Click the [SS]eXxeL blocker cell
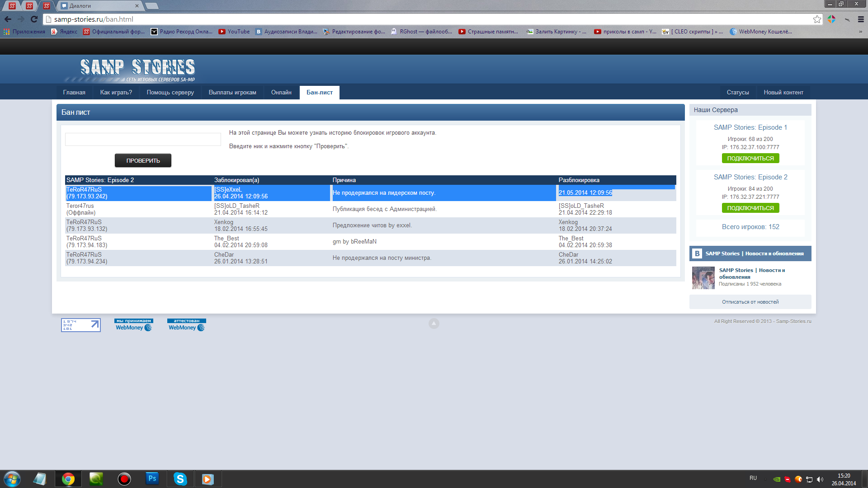This screenshot has height=488, width=868. pyautogui.click(x=271, y=193)
